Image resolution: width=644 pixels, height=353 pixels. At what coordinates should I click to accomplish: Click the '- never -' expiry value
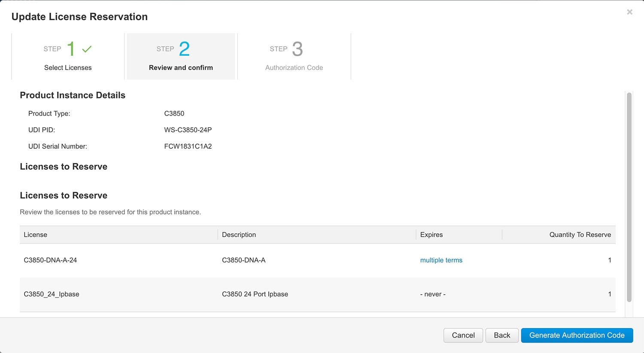pyautogui.click(x=433, y=294)
